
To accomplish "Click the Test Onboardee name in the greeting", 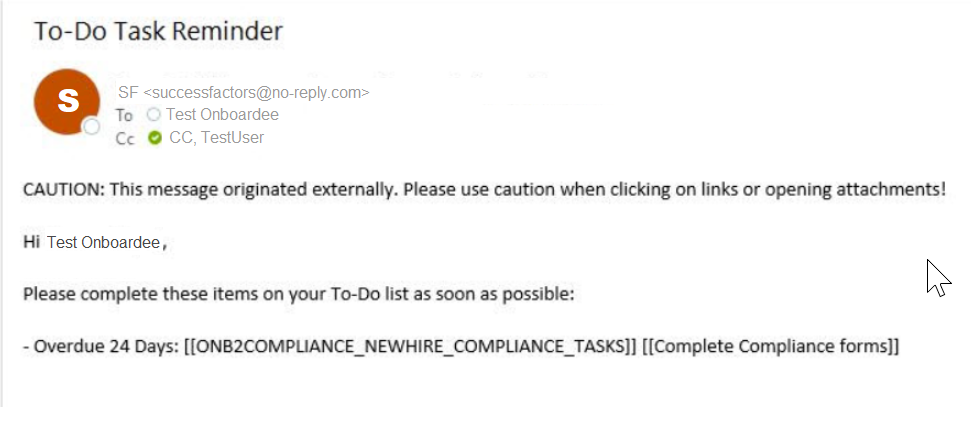I will click(103, 242).
